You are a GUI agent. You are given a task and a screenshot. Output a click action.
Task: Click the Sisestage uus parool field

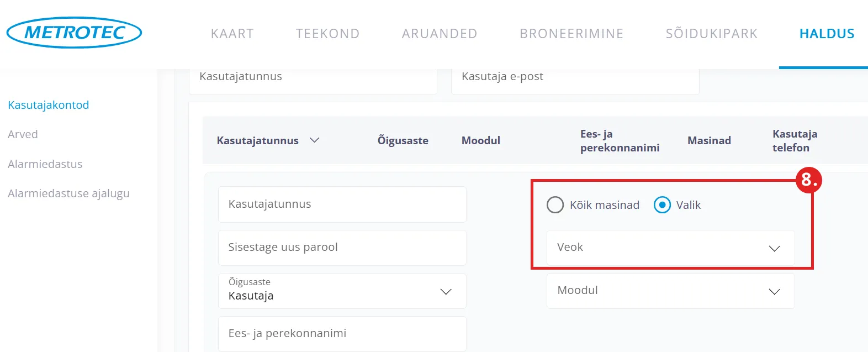pos(342,248)
